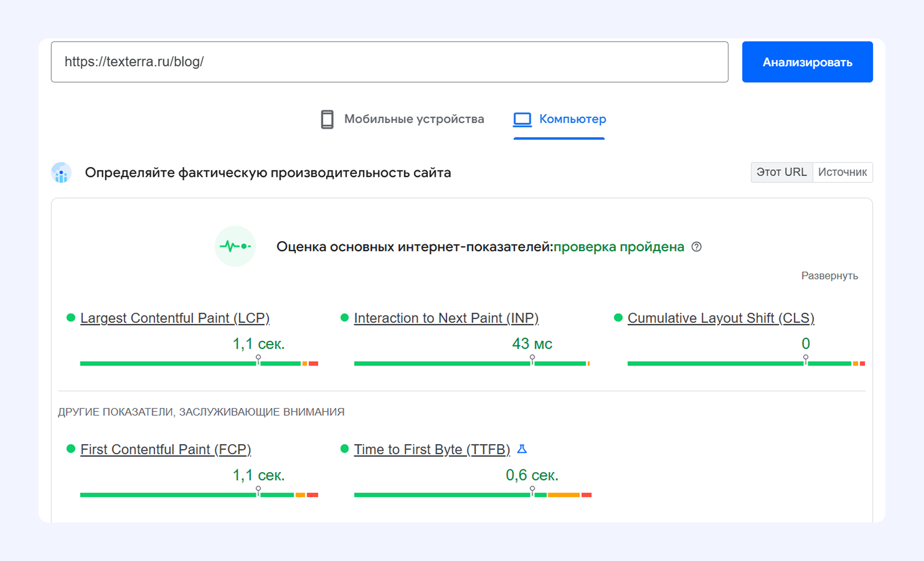Click the mobile phone device icon
924x561 pixels.
click(327, 119)
